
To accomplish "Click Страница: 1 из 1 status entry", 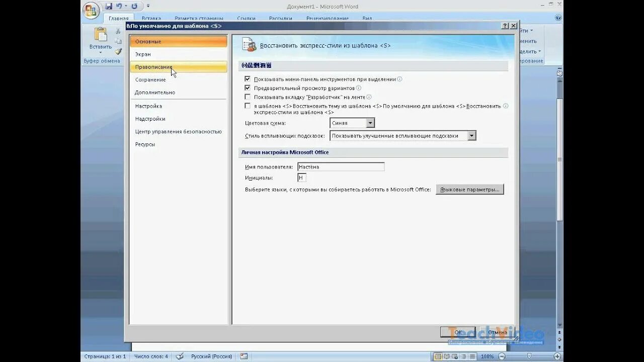I will [105, 356].
